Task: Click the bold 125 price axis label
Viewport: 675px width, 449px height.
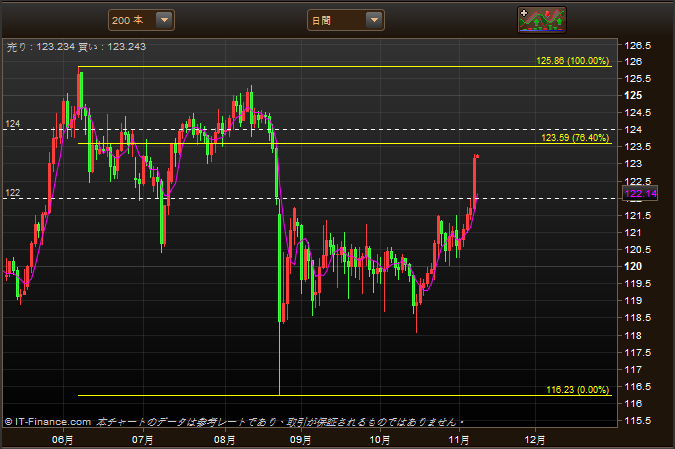Action: 633,95
